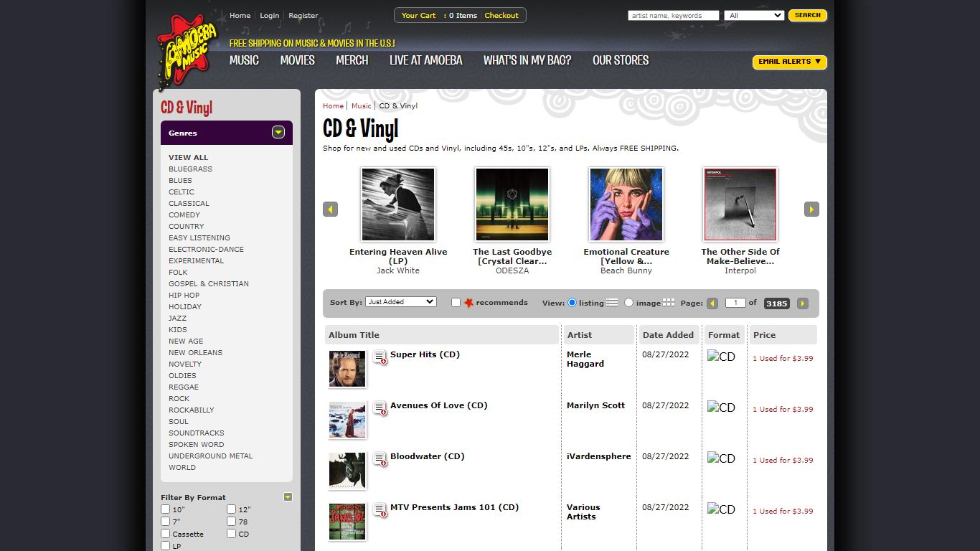Open Live at Amoeba menu
The image size is (980, 551).
tap(426, 60)
